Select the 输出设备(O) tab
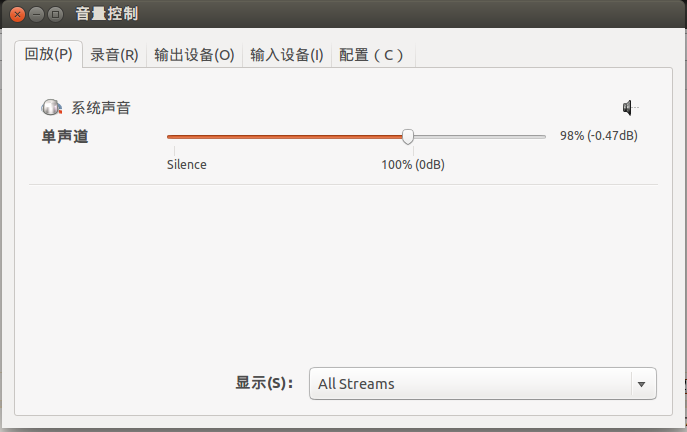687x432 pixels. click(195, 55)
